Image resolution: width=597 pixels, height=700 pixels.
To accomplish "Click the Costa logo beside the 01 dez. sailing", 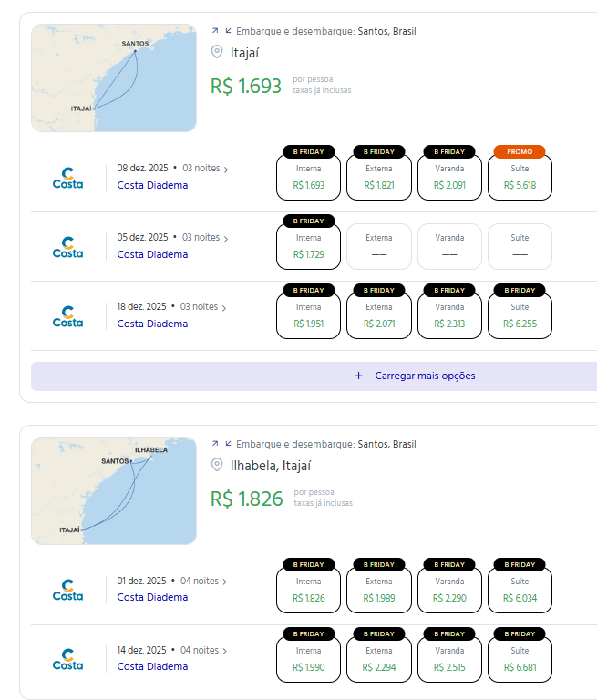I will tap(67, 590).
